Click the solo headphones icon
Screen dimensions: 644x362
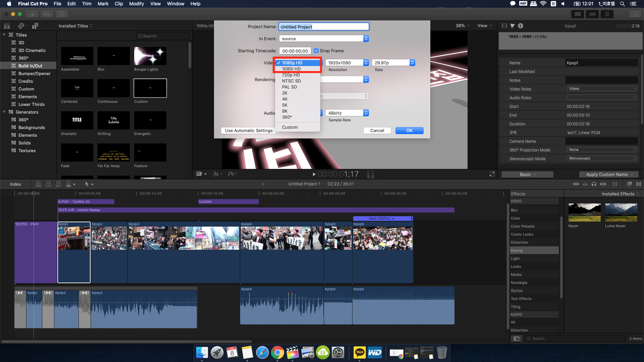(x=594, y=184)
